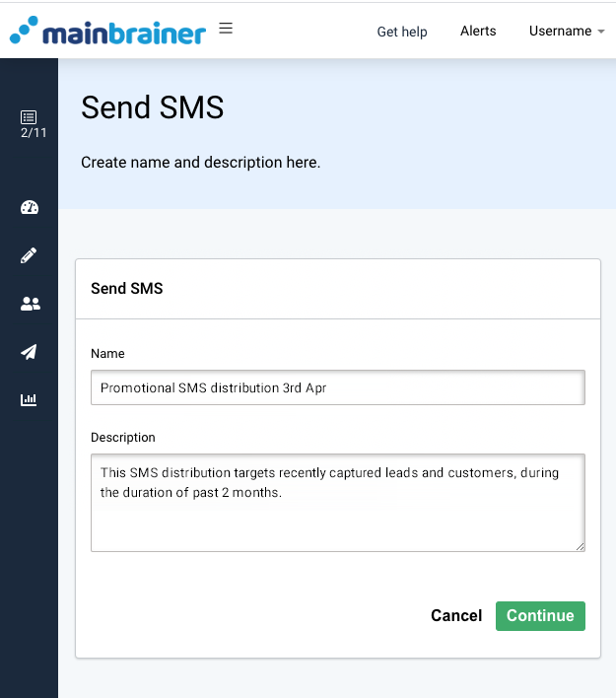Click the mainbrainer logo
The image size is (616, 698).
[x=107, y=31]
